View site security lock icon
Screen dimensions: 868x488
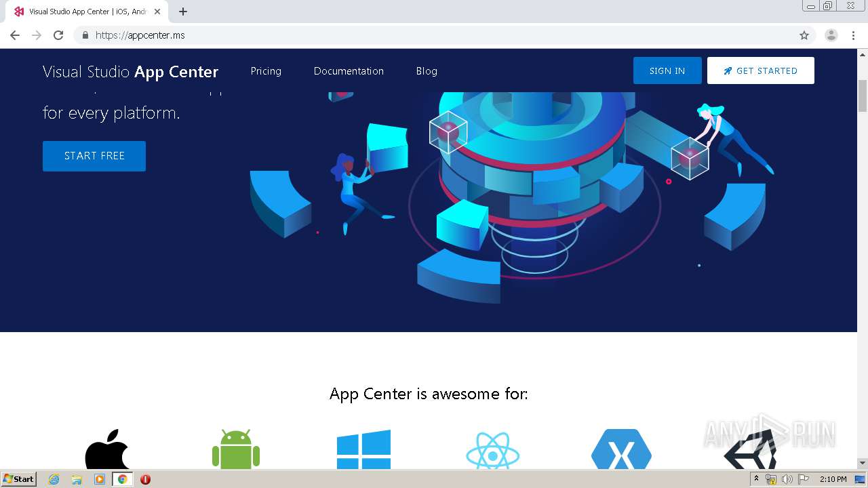point(85,35)
